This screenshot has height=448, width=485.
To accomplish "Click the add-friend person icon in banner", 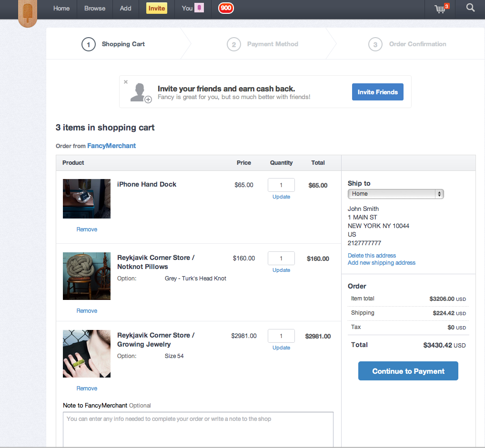I will [x=141, y=93].
